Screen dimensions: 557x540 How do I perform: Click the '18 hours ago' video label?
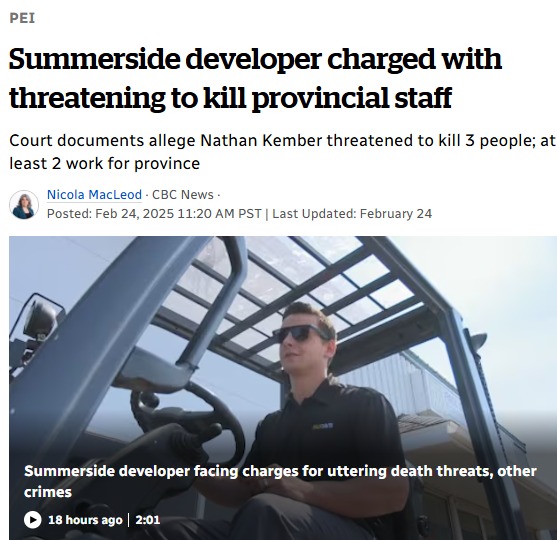pos(85,520)
